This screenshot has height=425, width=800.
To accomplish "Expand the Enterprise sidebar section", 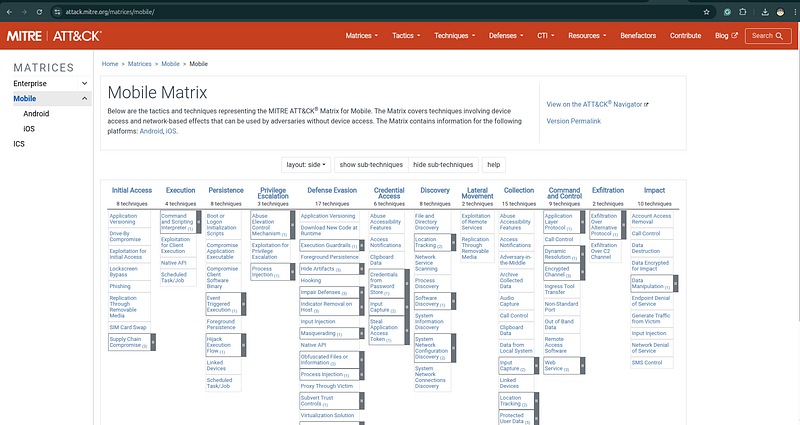I will pyautogui.click(x=85, y=83).
